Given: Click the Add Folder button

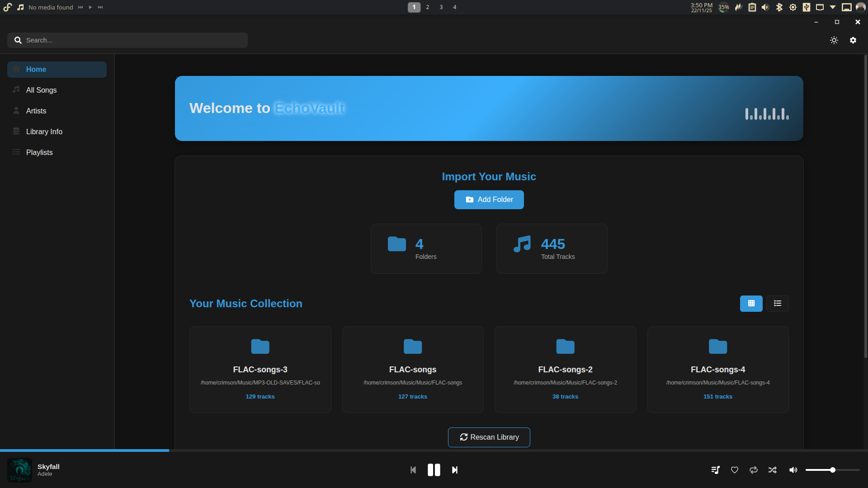Looking at the screenshot, I should (489, 200).
